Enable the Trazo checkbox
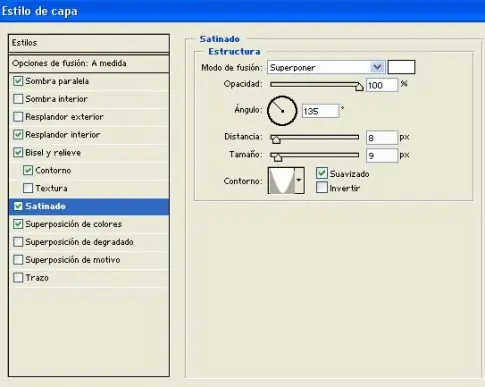This screenshot has width=485, height=387. point(18,278)
